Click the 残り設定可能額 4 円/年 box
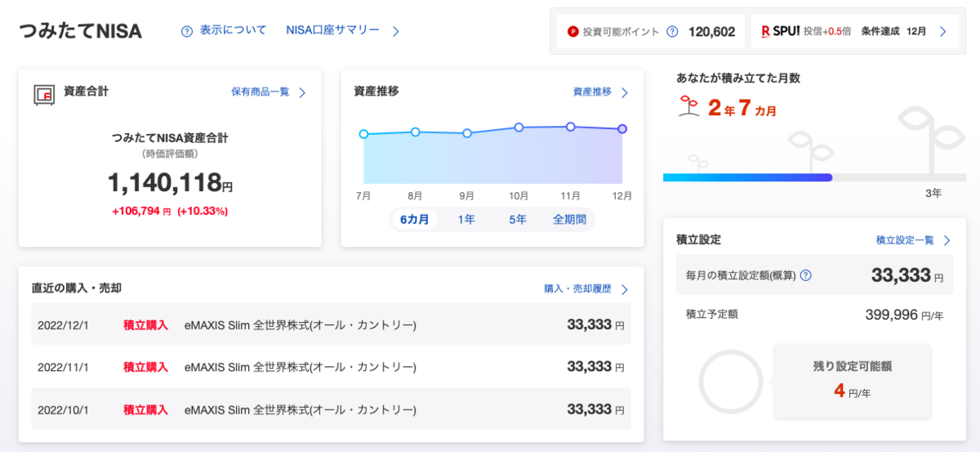 [852, 381]
